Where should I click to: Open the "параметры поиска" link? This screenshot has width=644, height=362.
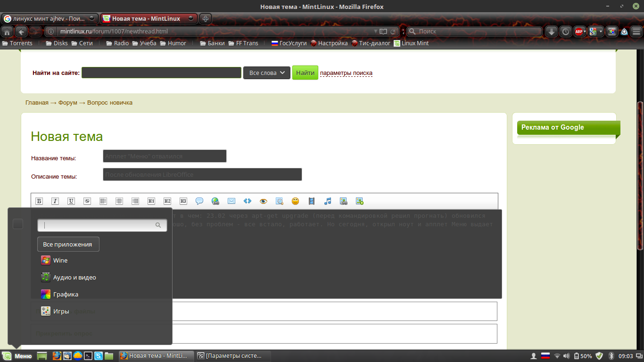[346, 73]
